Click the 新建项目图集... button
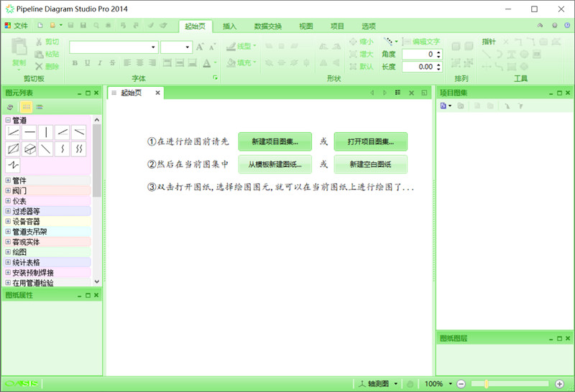The width and height of the screenshot is (575, 392). (275, 141)
